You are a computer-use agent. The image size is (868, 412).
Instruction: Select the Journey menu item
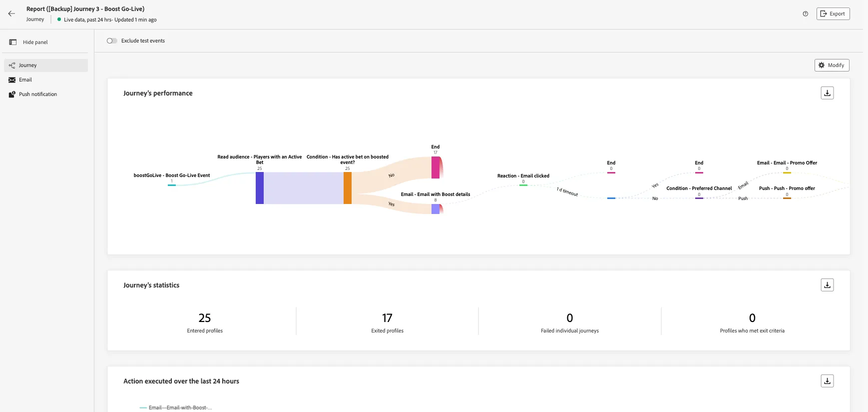[46, 65]
